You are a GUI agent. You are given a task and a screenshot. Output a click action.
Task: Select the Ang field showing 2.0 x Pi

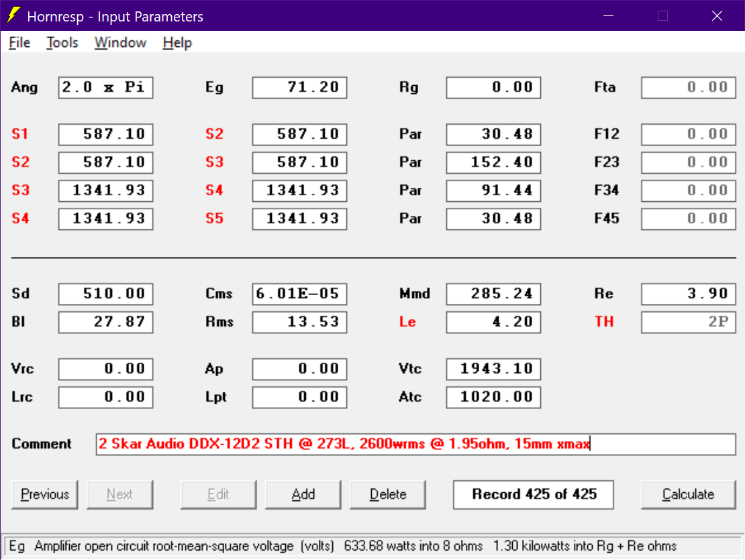tap(105, 87)
